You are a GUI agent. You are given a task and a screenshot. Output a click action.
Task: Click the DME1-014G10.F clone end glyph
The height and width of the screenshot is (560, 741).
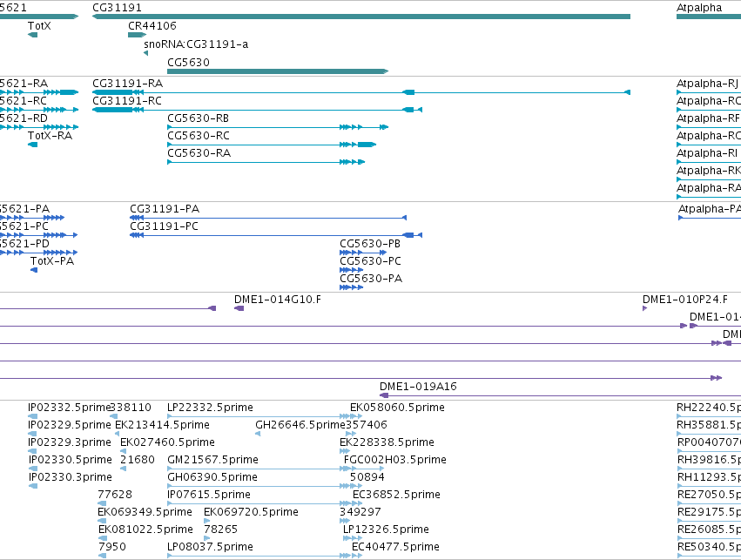click(x=239, y=308)
